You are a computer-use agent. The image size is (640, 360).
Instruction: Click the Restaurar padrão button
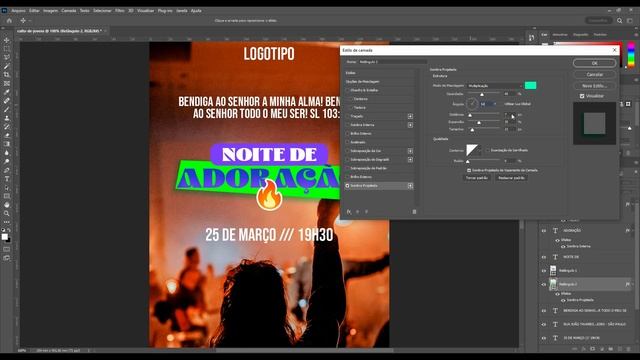pos(511,178)
